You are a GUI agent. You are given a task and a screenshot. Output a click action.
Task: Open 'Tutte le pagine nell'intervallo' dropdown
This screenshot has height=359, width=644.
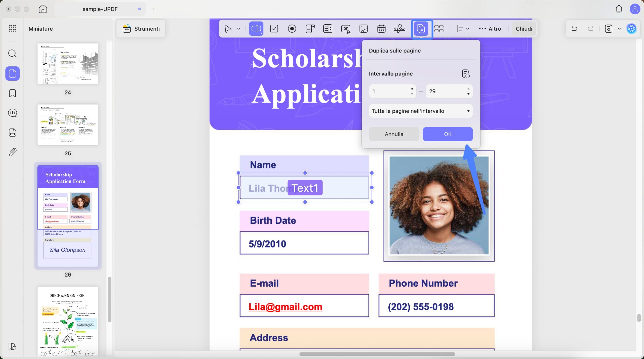pos(421,111)
